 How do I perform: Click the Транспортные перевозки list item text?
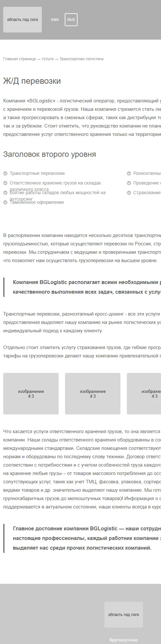click(37, 173)
